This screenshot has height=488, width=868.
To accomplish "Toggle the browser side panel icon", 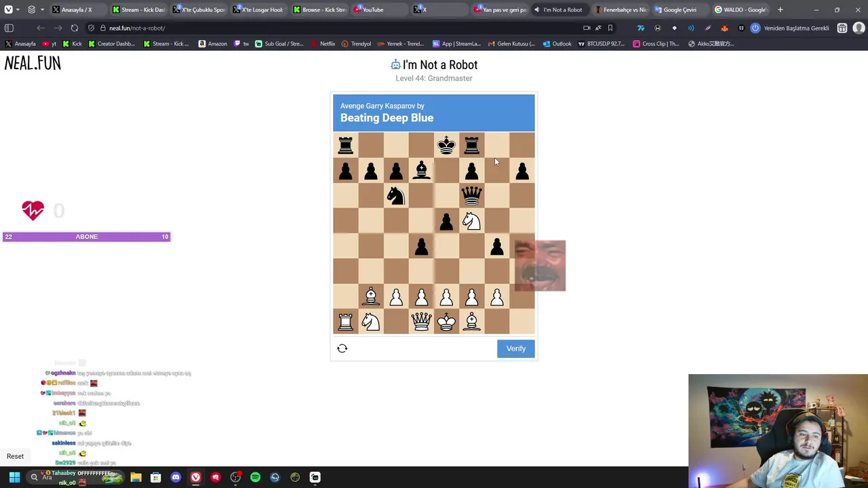I will pyautogui.click(x=9, y=28).
